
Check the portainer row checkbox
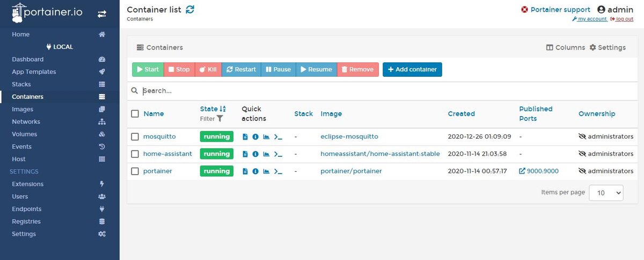coord(135,171)
